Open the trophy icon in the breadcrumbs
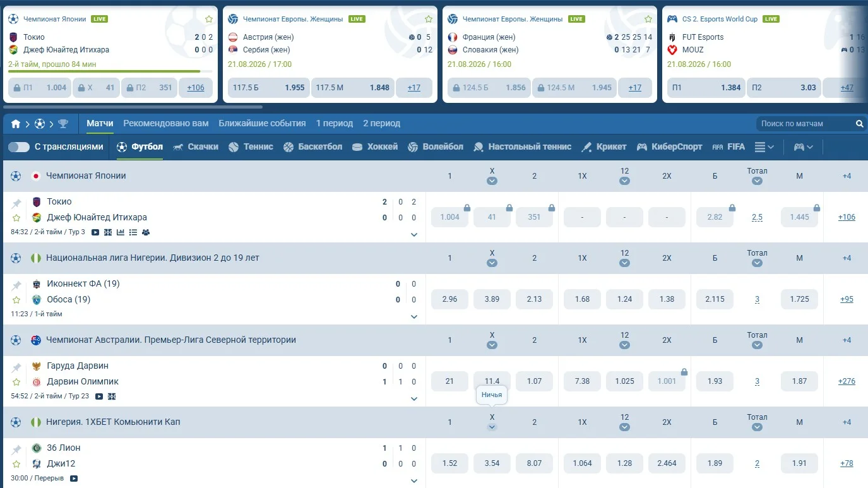The width and height of the screenshot is (868, 488). (x=63, y=124)
